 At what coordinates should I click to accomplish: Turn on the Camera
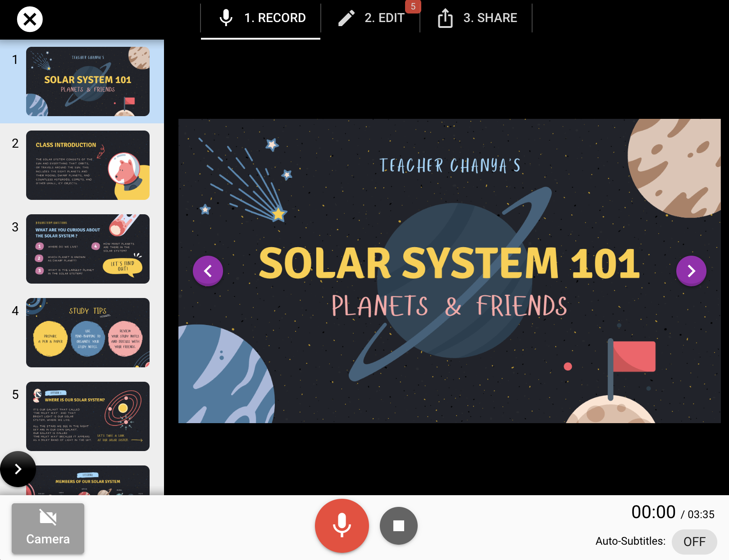click(x=48, y=528)
